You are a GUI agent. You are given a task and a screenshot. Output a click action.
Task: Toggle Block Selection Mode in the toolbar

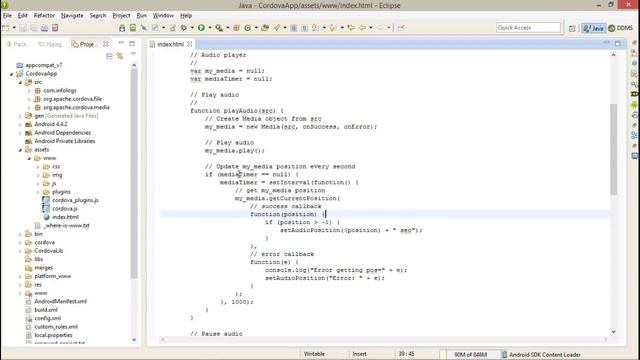pyautogui.click(x=304, y=28)
